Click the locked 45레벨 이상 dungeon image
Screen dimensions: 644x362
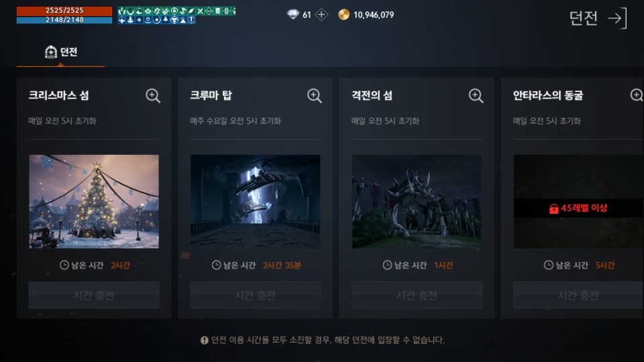tap(578, 202)
